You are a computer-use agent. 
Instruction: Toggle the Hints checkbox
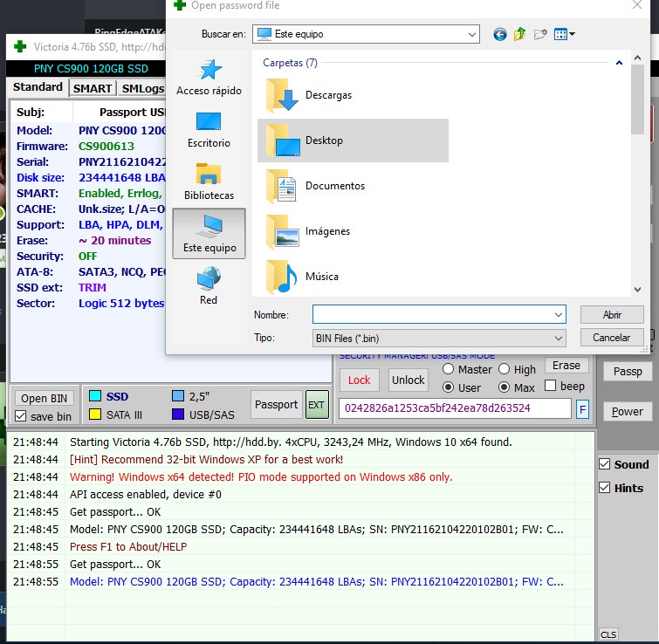[604, 488]
